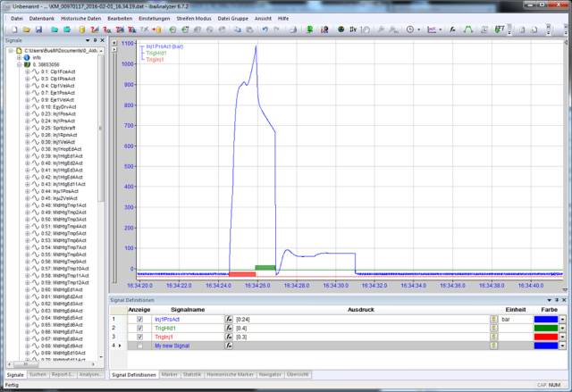Collapse the 0. 38653056 module node

pos(20,64)
